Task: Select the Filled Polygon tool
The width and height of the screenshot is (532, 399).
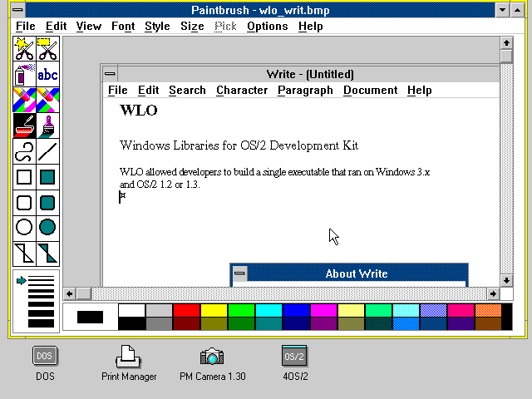Action: (47, 254)
